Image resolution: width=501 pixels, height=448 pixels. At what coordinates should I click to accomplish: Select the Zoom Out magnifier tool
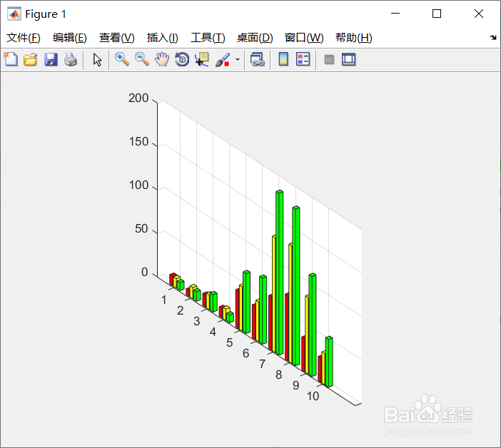[142, 59]
